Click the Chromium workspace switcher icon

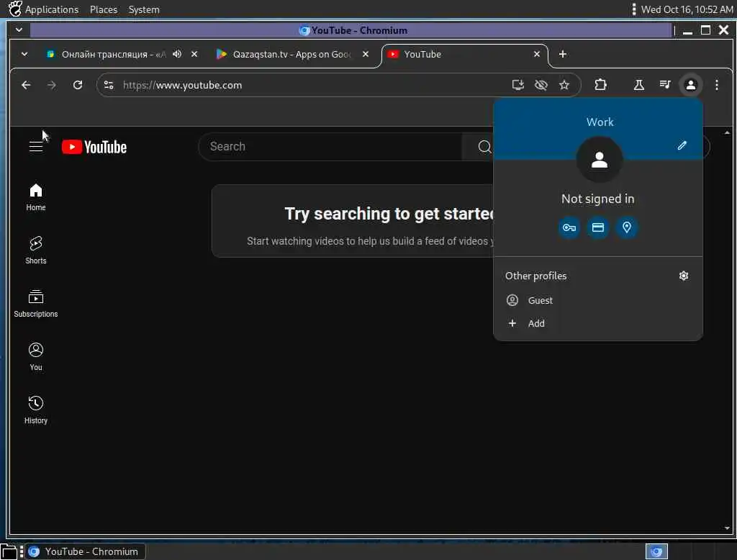656,551
